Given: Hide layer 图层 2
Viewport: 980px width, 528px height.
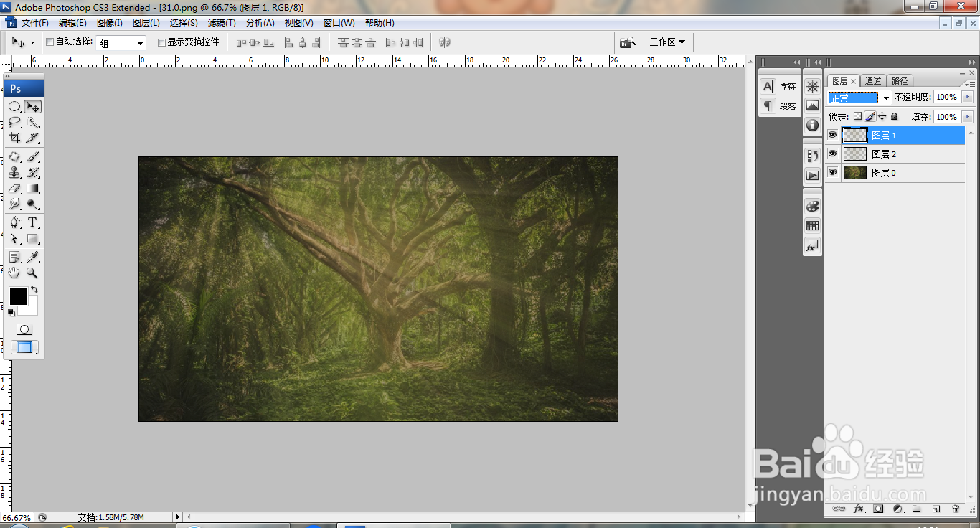Looking at the screenshot, I should pyautogui.click(x=832, y=154).
